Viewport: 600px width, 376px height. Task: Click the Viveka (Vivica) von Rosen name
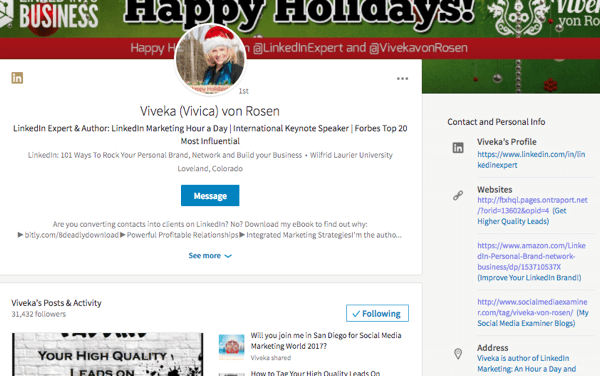[210, 111]
